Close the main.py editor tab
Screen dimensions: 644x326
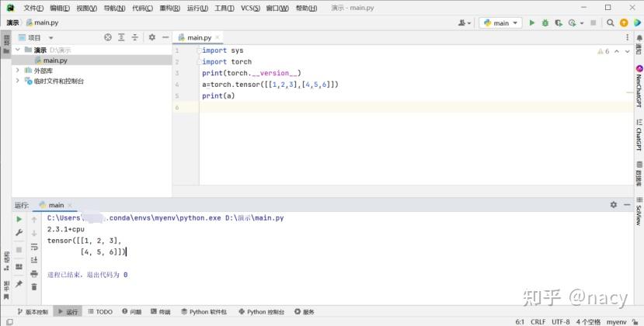point(218,37)
